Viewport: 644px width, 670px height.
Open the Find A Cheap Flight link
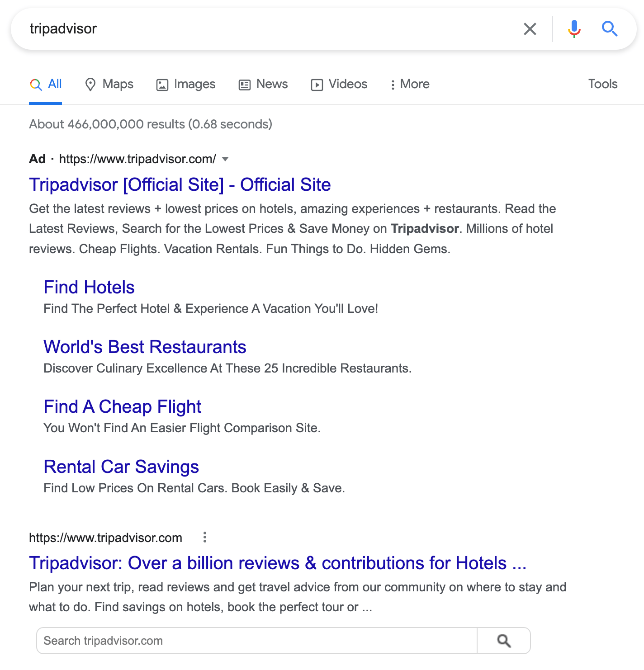pos(122,407)
